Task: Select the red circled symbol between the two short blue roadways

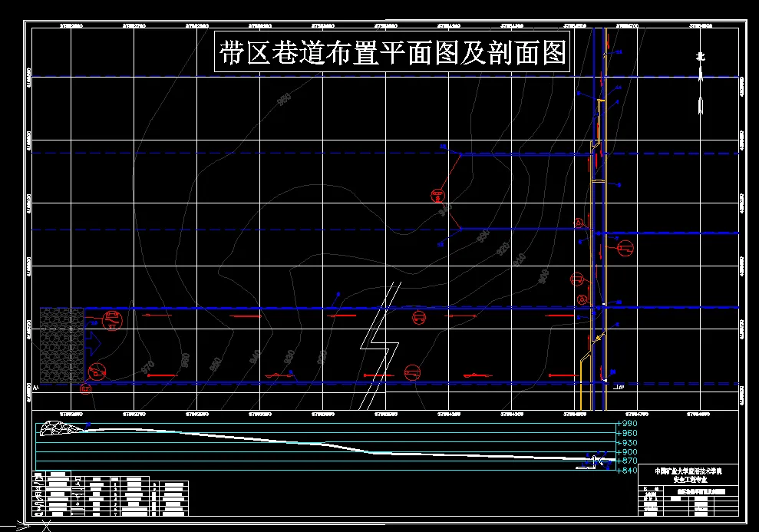Action: coord(437,196)
